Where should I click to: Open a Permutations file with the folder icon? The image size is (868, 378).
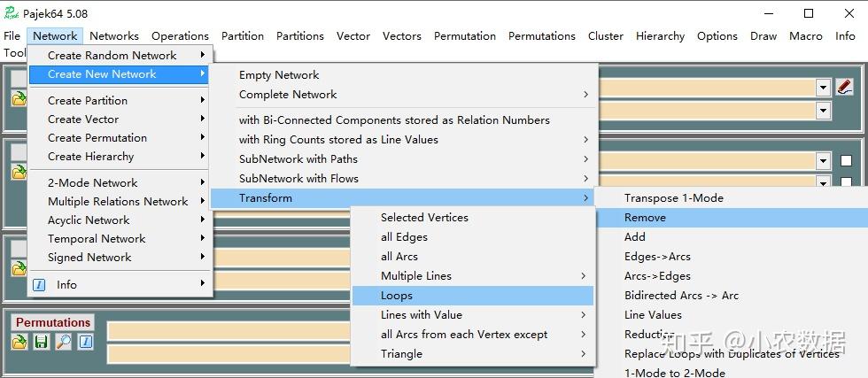(x=19, y=342)
